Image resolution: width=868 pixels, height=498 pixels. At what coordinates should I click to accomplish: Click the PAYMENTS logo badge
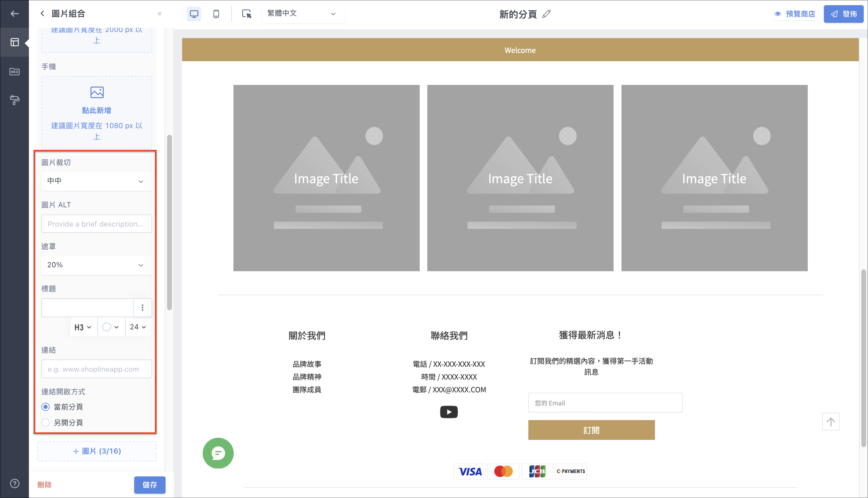(x=571, y=471)
